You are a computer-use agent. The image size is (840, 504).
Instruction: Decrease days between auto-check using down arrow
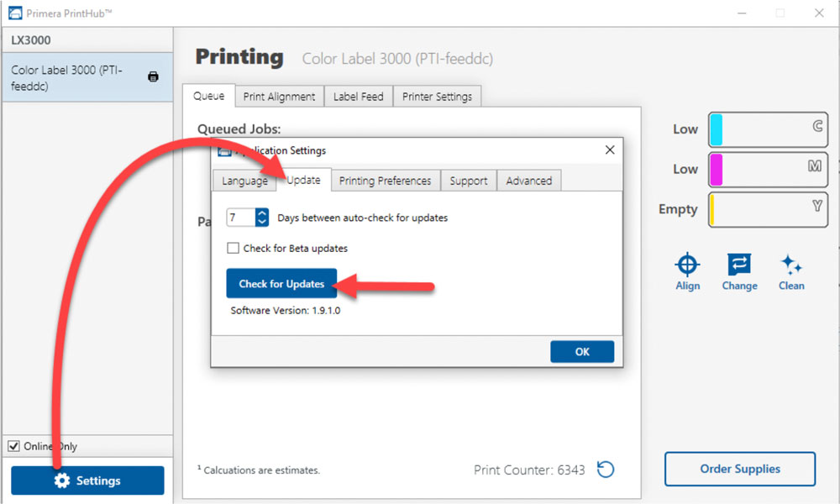262,222
